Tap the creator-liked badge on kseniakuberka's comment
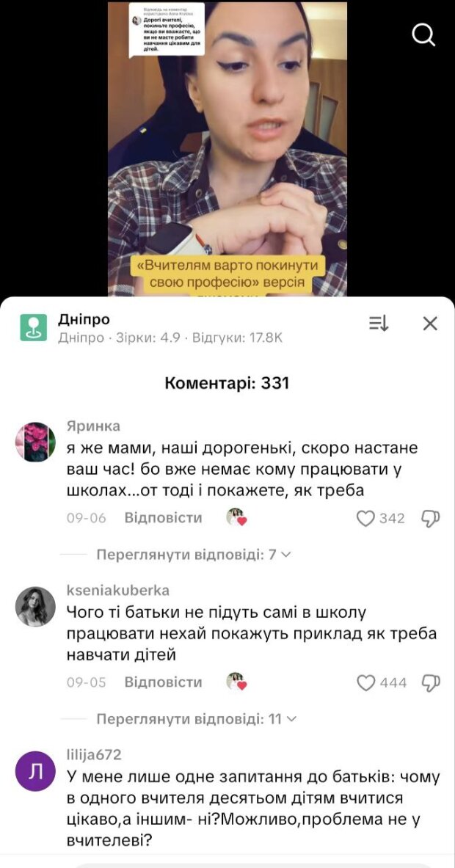Screen dimensions: 455x868 (236, 682)
